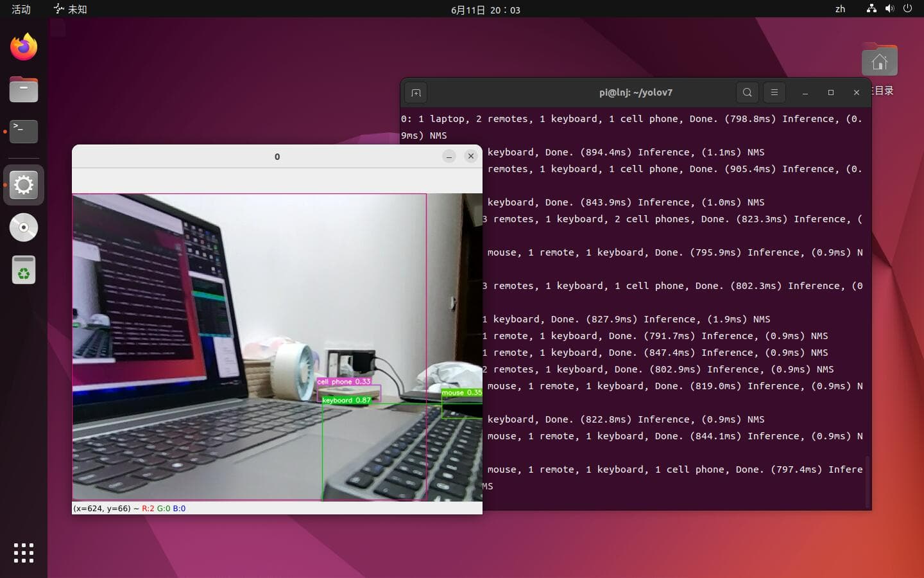
Task: Open the search button in terminal header
Action: (x=748, y=92)
